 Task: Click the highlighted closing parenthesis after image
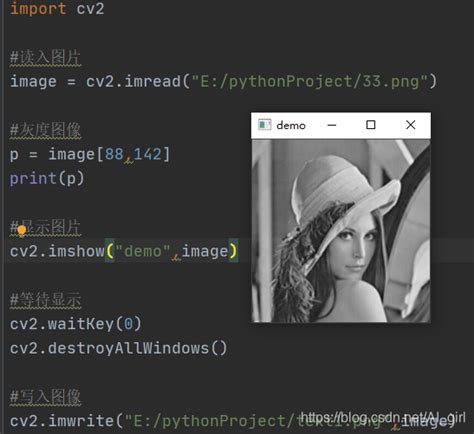233,251
